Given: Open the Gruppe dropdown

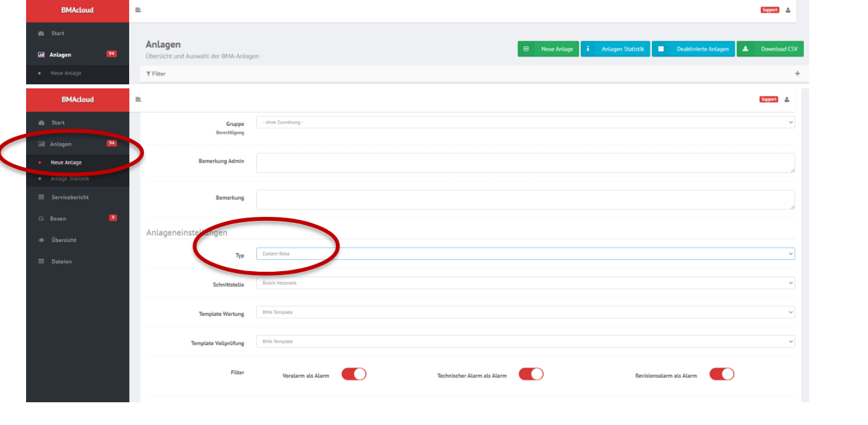Looking at the screenshot, I should pos(525,122).
